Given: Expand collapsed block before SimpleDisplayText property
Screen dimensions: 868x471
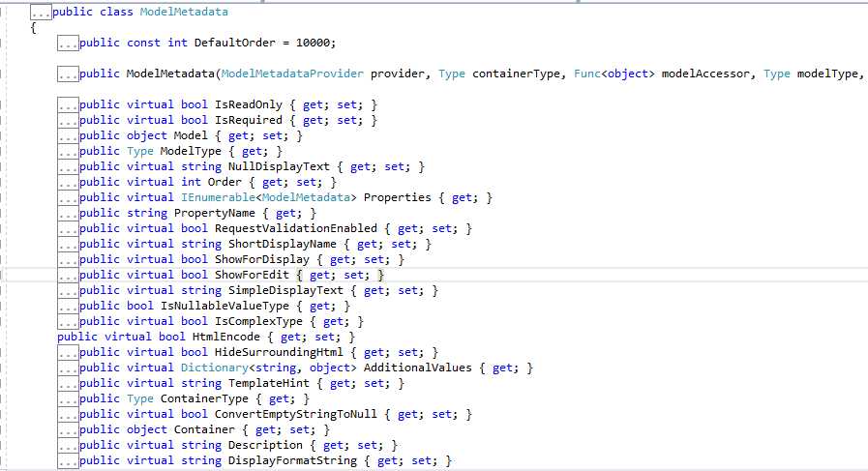Looking at the screenshot, I should [68, 291].
